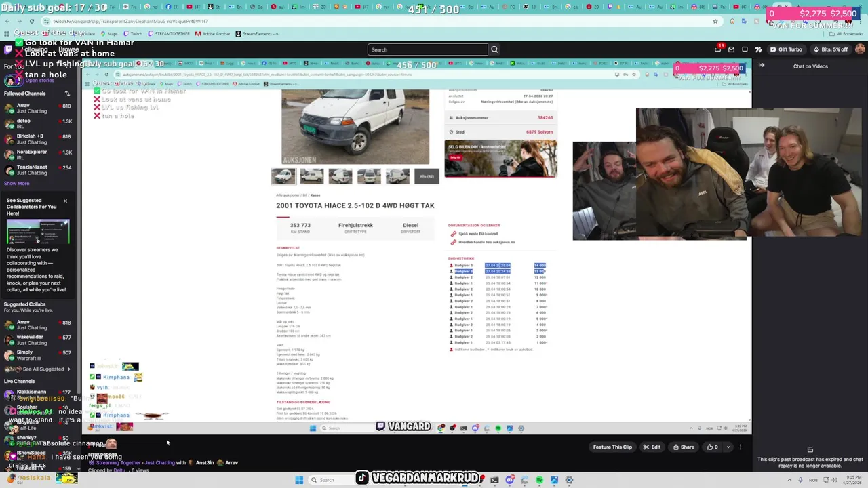The width and height of the screenshot is (868, 488).
Task: Click the Feature This Clip button
Action: (x=612, y=447)
